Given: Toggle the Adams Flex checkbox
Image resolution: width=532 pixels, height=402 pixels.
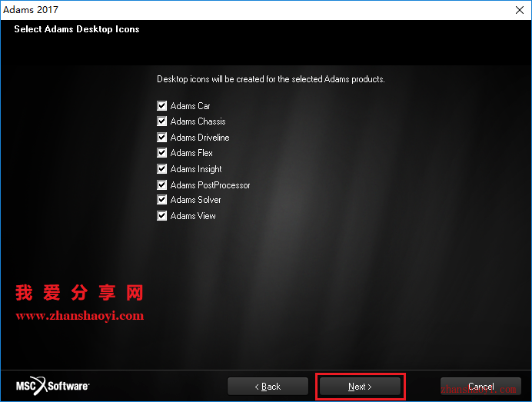Looking at the screenshot, I should pos(162,153).
